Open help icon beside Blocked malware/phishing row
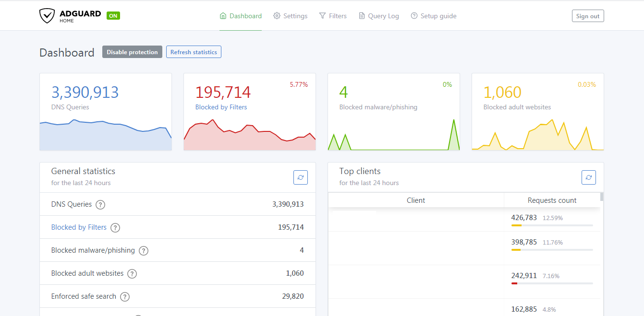Viewport: 644px width, 316px height. [x=144, y=251]
